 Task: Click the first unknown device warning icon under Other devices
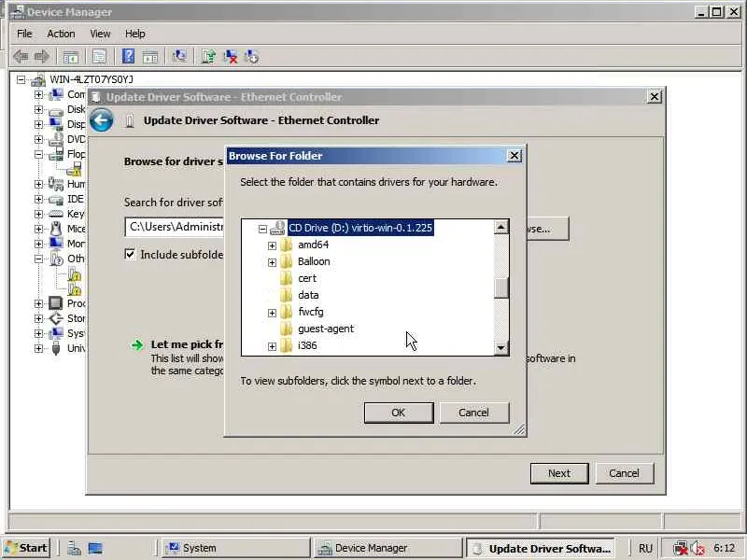pyautogui.click(x=75, y=274)
